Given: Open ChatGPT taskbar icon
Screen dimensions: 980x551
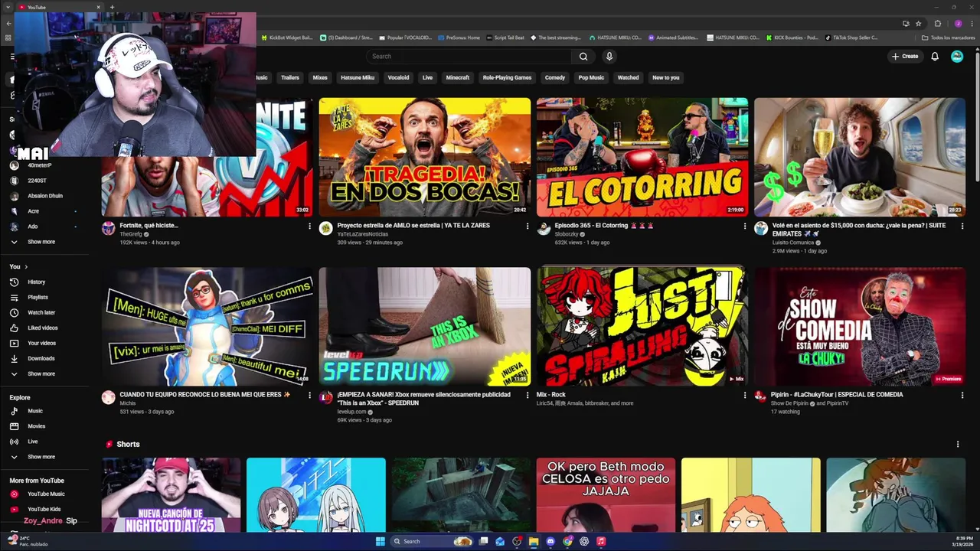Looking at the screenshot, I should [584, 541].
